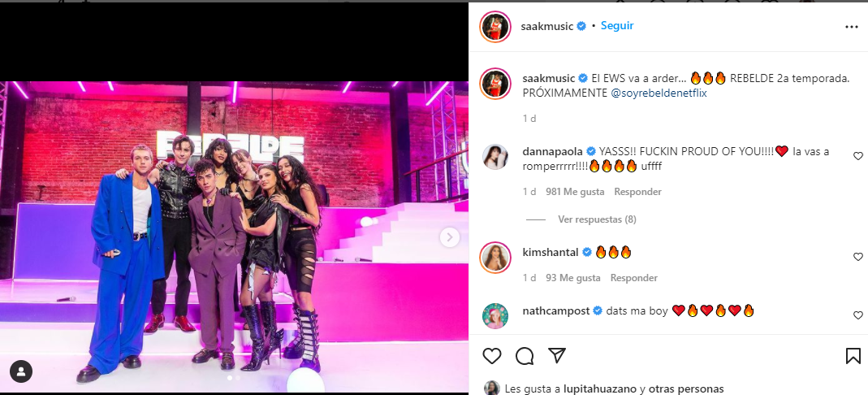The width and height of the screenshot is (868, 395).
Task: Reply to dannapaola's comment via Responder
Action: (x=637, y=192)
